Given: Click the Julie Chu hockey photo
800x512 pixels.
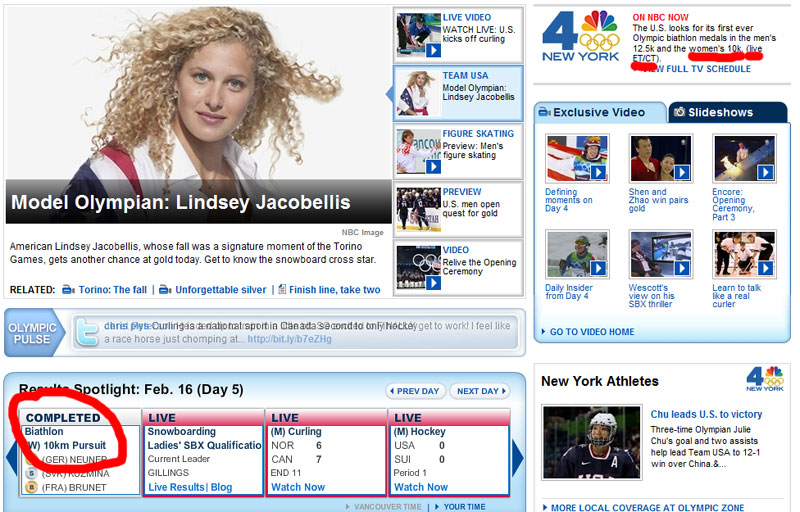Looking at the screenshot, I should point(592,442).
